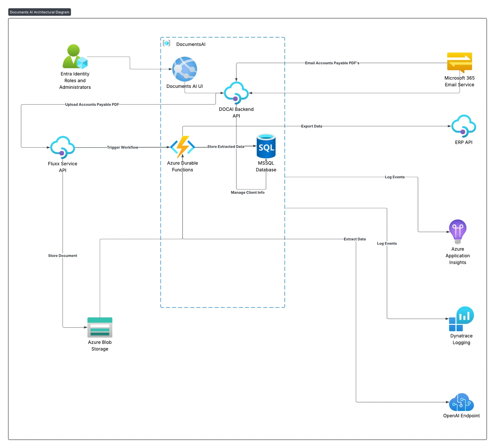Viewport: 495px width, 448px height.
Task: Click the Entra Identity Roles and Administrators caption
Action: click(x=75, y=80)
